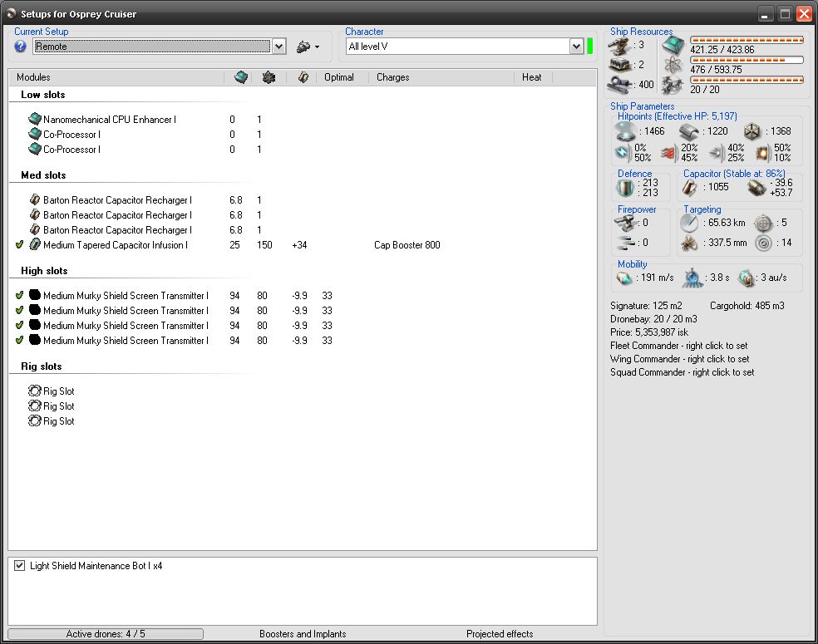
Task: Click the first Rig Slot icon
Action: (x=35, y=390)
